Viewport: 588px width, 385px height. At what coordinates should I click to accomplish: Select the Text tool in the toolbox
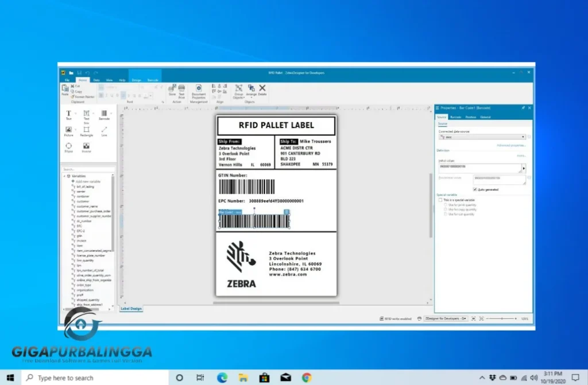pos(69,115)
